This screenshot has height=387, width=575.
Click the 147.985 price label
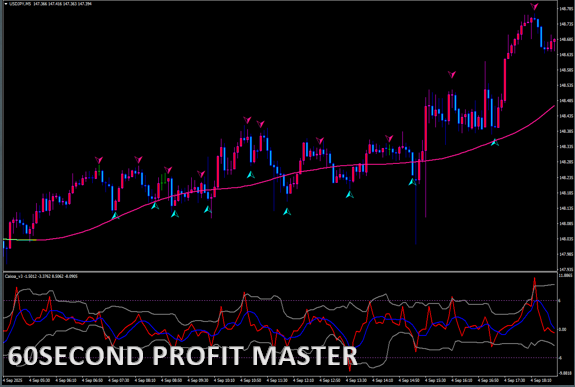point(566,254)
